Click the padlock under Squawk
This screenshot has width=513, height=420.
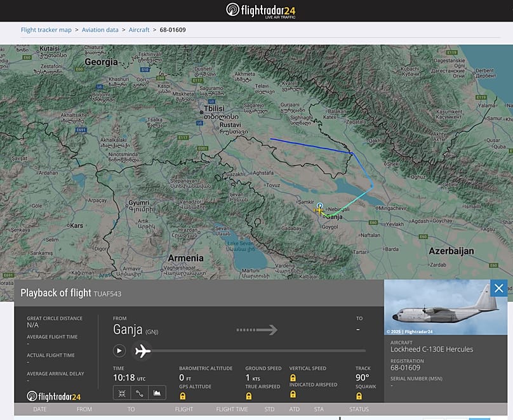click(x=359, y=395)
